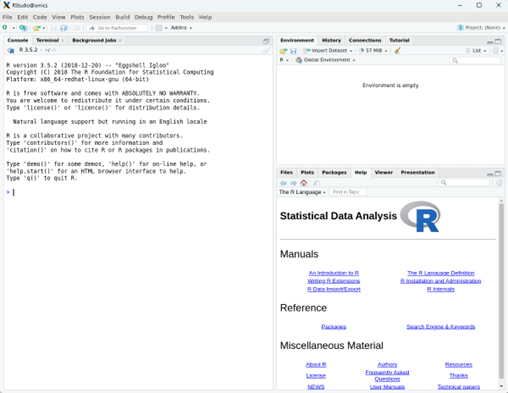Image resolution: width=508 pixels, height=393 pixels.
Task: Open the recent files dropdown arrow
Action: click(x=44, y=28)
